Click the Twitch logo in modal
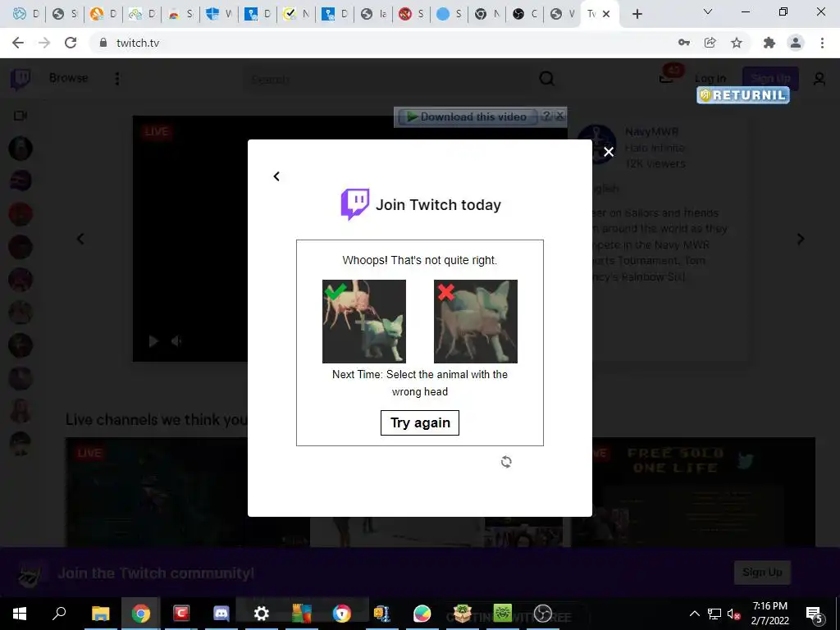Screen dimensions: 840x630 pyautogui.click(x=355, y=204)
